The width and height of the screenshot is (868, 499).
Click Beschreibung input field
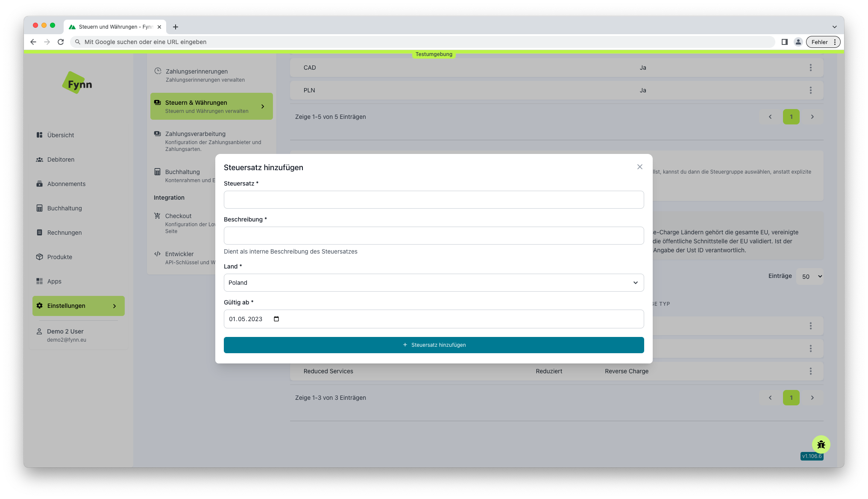click(434, 235)
